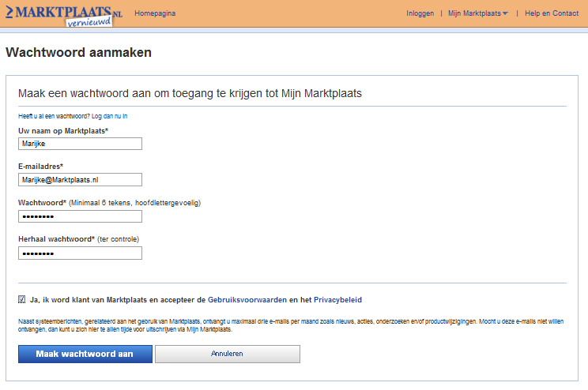This screenshot has width=588, height=390.
Task: Select the 'E-mailadres*' label
Action: pyautogui.click(x=41, y=167)
